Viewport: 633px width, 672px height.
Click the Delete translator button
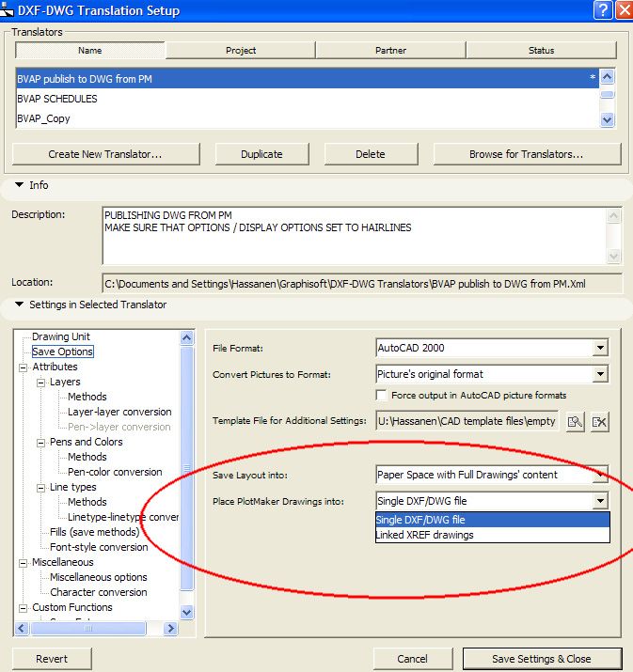(371, 154)
